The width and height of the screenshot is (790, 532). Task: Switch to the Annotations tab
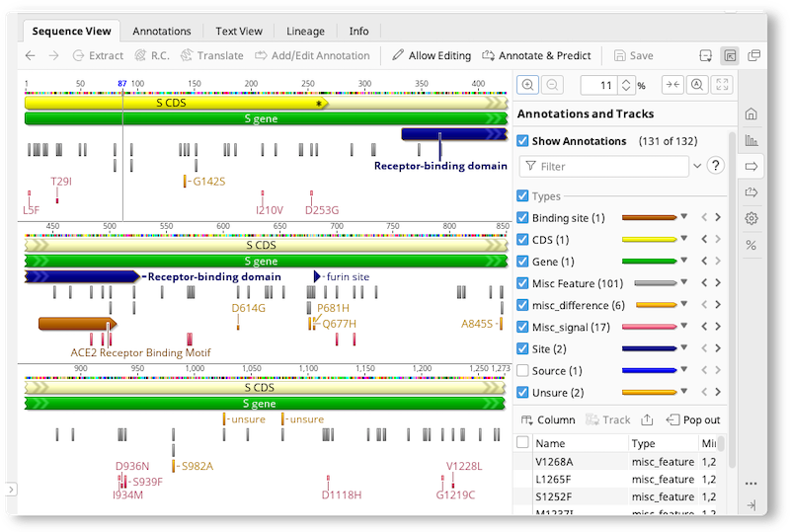click(x=162, y=32)
